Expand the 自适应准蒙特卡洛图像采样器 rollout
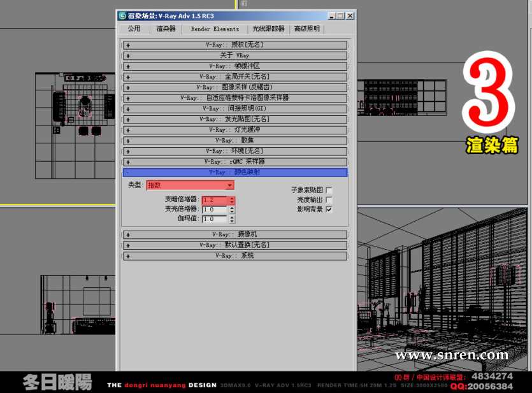The width and height of the screenshot is (532, 393). pos(235,98)
